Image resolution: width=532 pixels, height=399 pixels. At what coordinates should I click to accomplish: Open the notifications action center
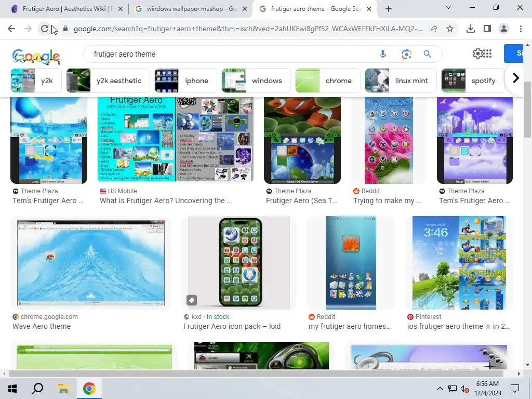pos(515,389)
